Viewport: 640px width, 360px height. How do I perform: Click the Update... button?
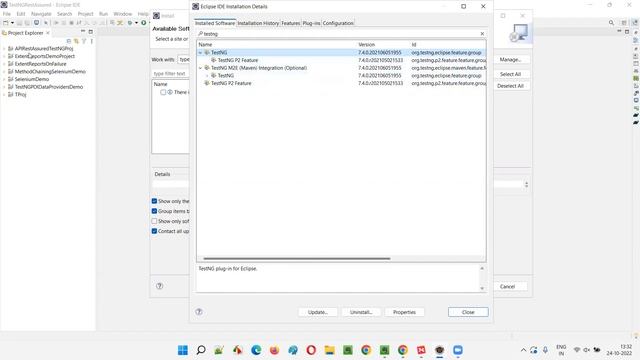click(318, 312)
